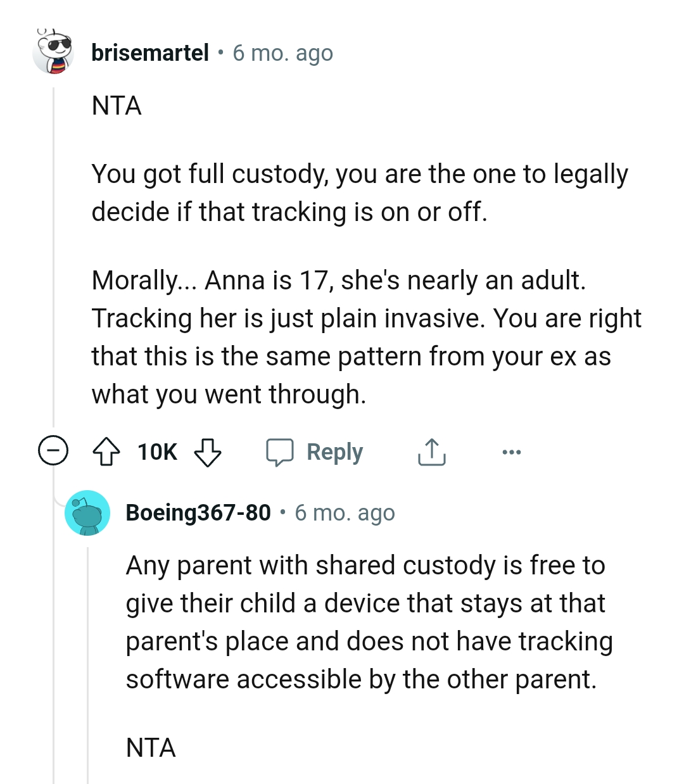Screen dimensions: 684x784
Task: Open the share options for the comment
Action: pos(431,452)
